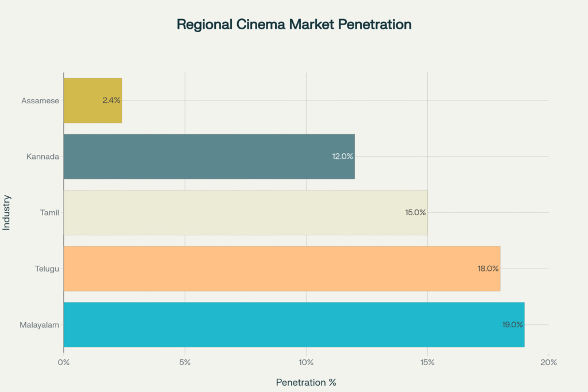
Task: Click the '12.0%' value label
Action: point(343,156)
